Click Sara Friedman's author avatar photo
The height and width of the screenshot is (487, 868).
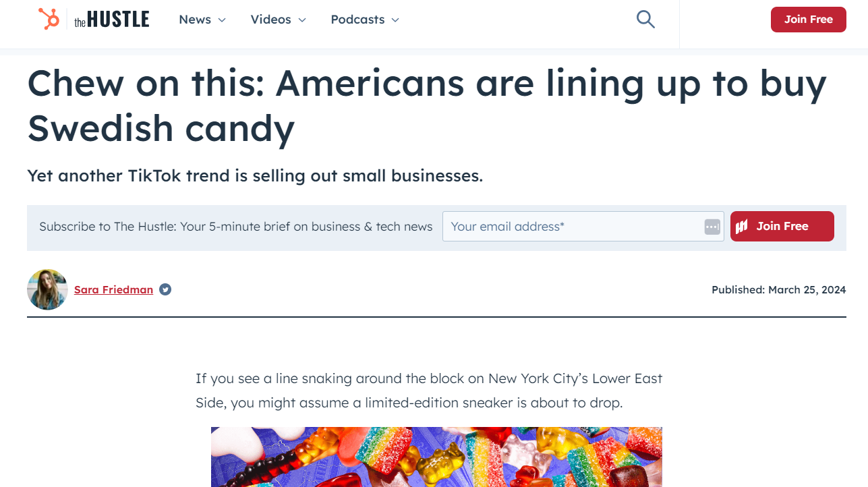(x=47, y=289)
